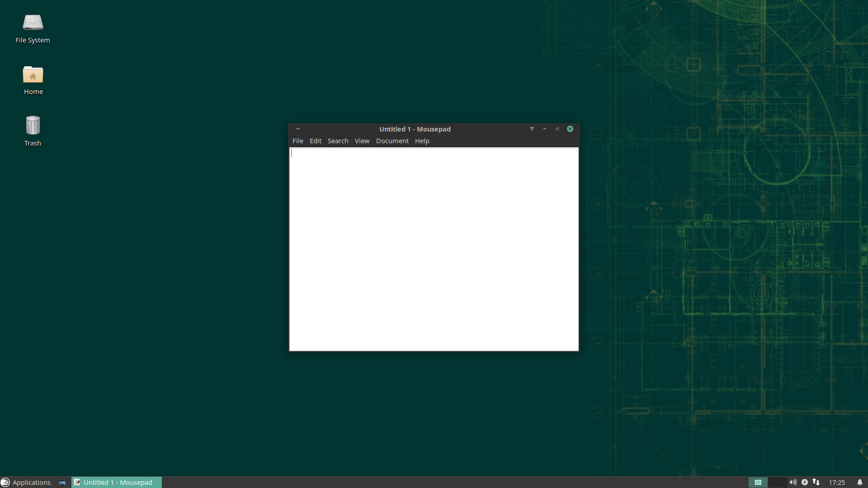This screenshot has width=868, height=488.
Task: Toggle Mousepad always-on-top titlebar button
Action: [532, 129]
